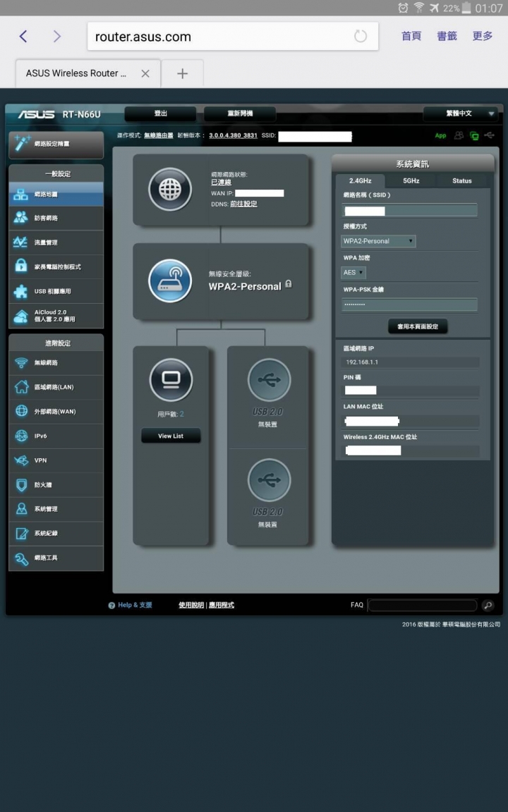Click the FAQ search magnifier button
The height and width of the screenshot is (812, 508).
488,605
